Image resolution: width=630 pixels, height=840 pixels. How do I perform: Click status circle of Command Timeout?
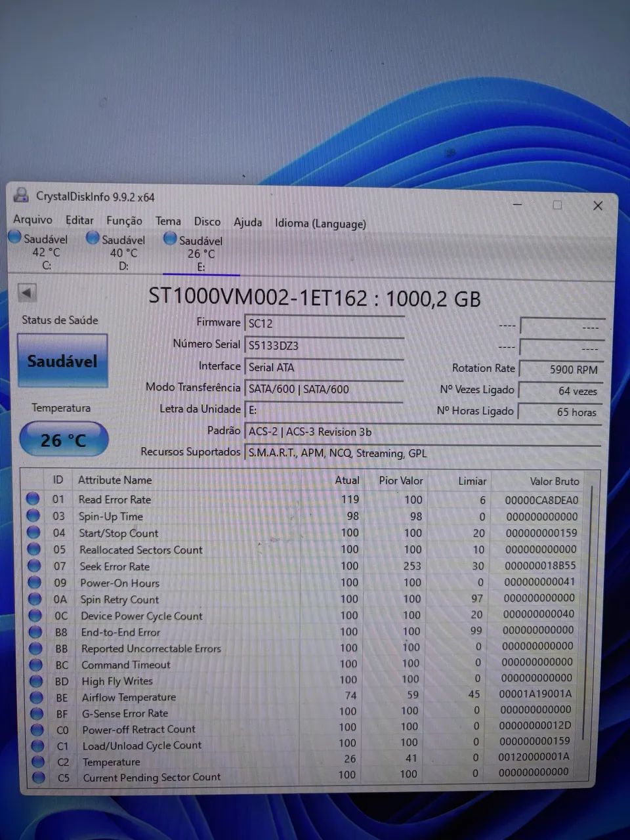[x=36, y=664]
